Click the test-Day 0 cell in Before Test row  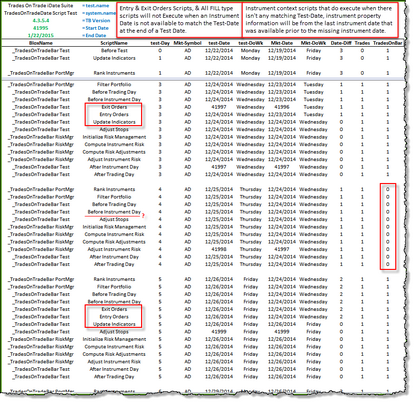160,50
